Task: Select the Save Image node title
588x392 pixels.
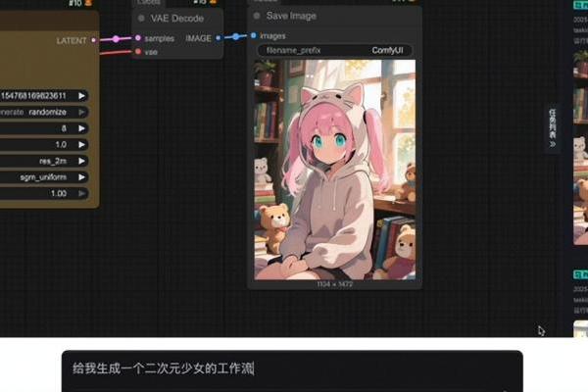Action: (x=291, y=16)
